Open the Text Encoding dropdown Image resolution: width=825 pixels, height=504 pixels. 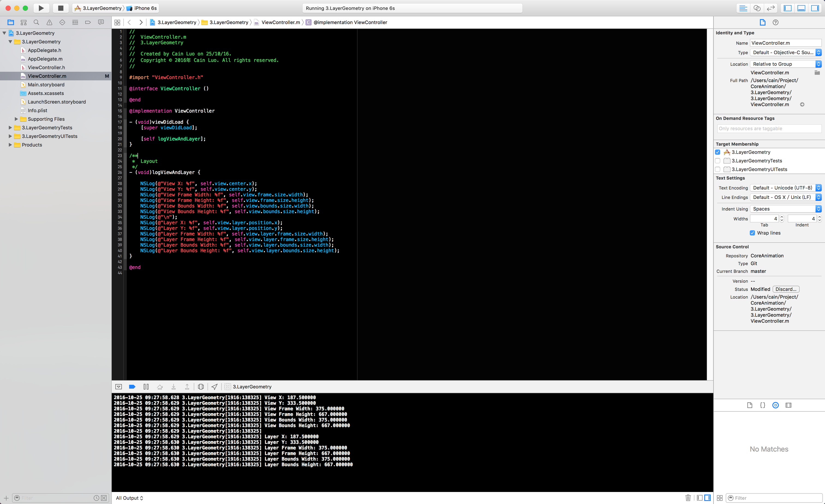point(785,188)
